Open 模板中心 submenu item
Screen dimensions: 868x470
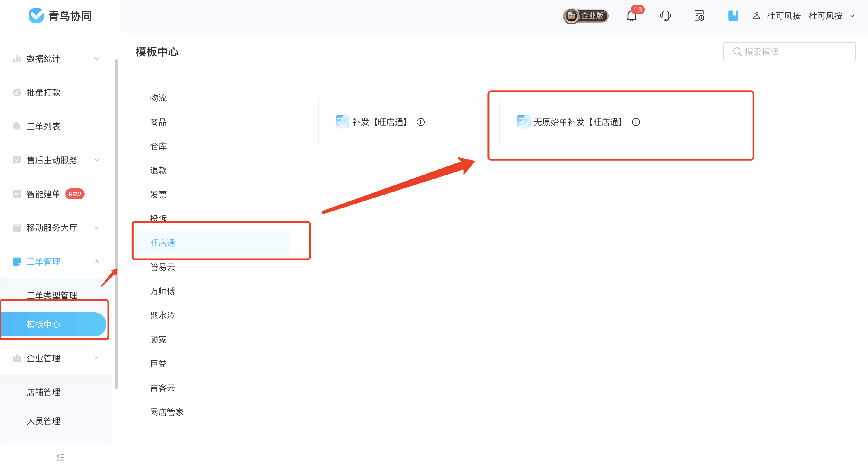(x=53, y=324)
